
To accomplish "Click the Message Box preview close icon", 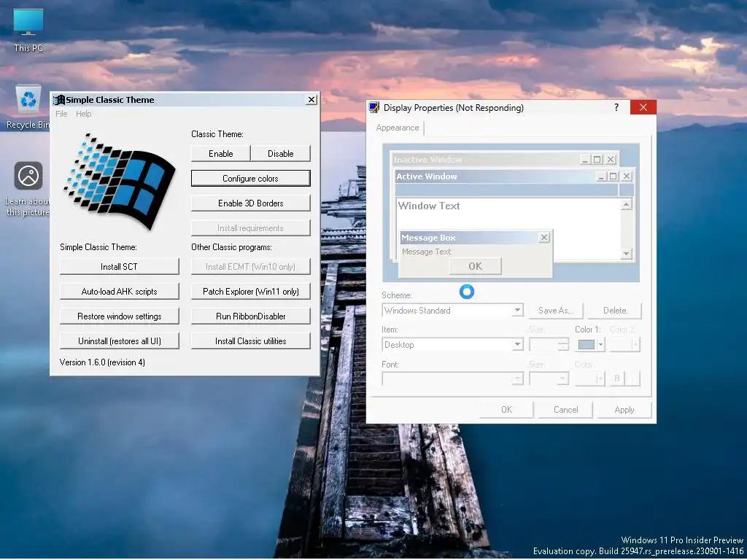I will pyautogui.click(x=544, y=238).
